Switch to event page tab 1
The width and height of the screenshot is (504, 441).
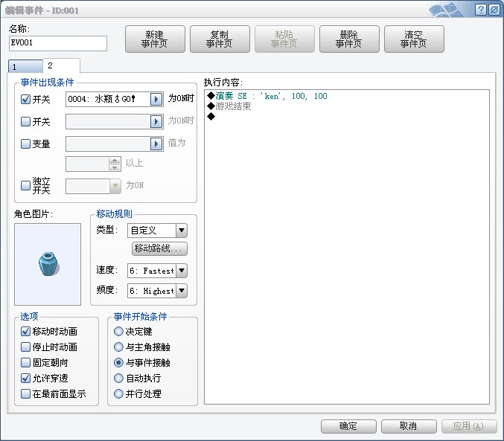[x=25, y=67]
